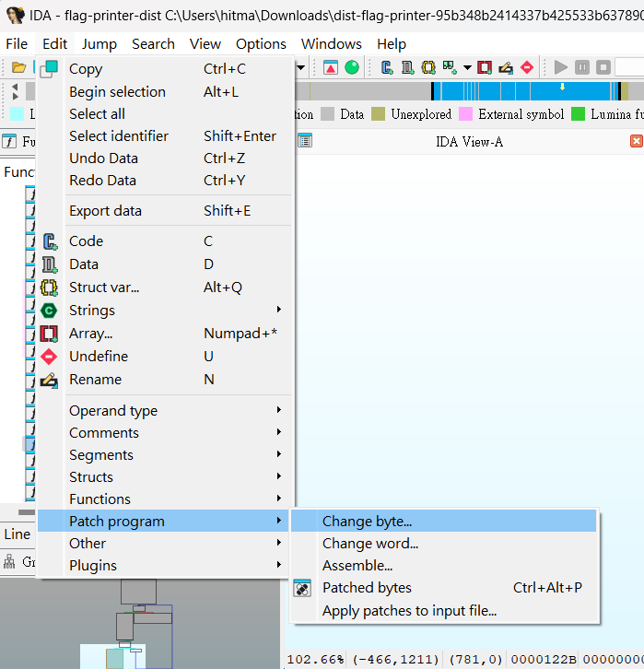The width and height of the screenshot is (644, 669).
Task: Click the Struct var toolbar icon
Action: [x=428, y=67]
